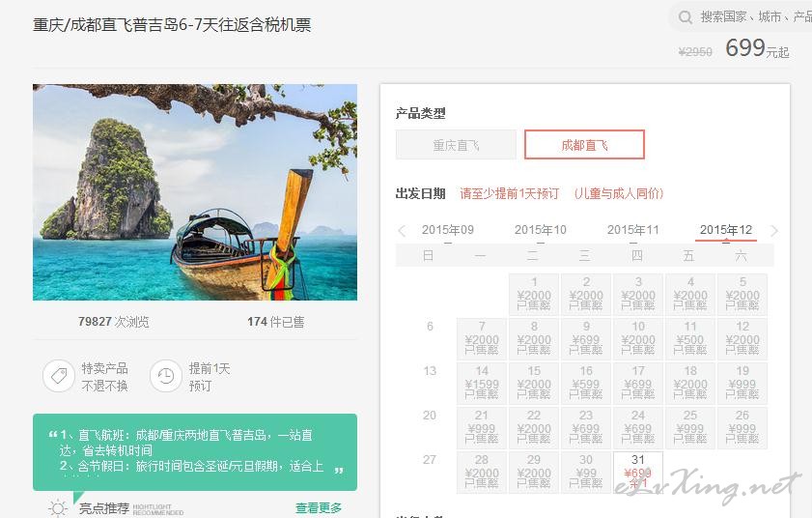Pick December 31 departure date
This screenshot has height=518, width=812.
pyautogui.click(x=638, y=472)
